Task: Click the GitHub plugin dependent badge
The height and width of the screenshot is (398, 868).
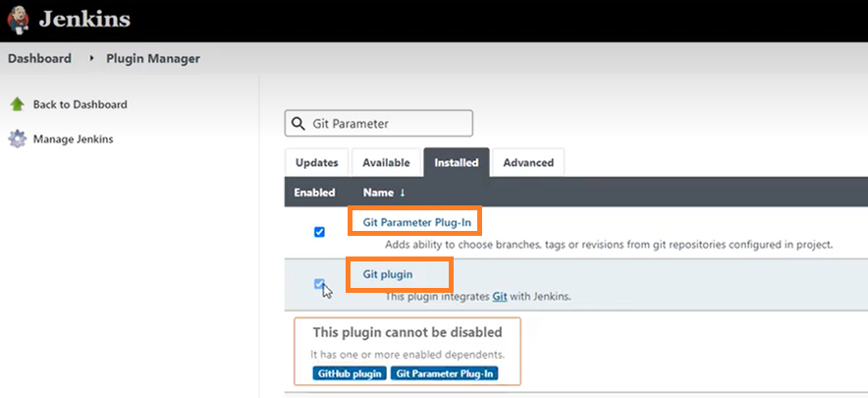Action: coord(349,373)
